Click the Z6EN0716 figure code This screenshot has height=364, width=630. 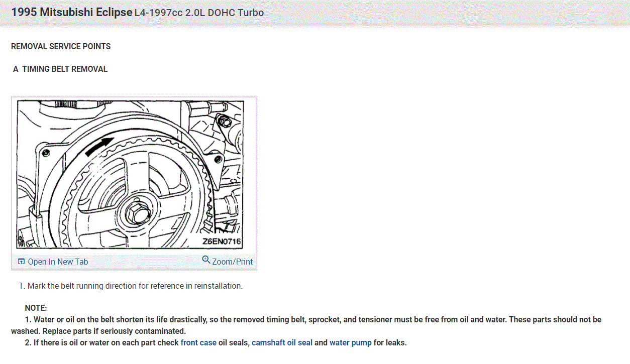pyautogui.click(x=222, y=241)
